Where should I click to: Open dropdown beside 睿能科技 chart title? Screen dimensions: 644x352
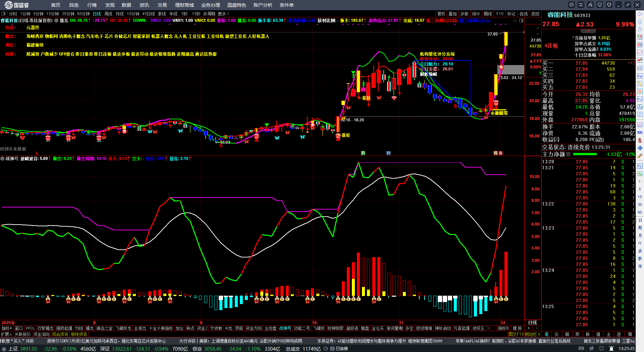[57, 20]
